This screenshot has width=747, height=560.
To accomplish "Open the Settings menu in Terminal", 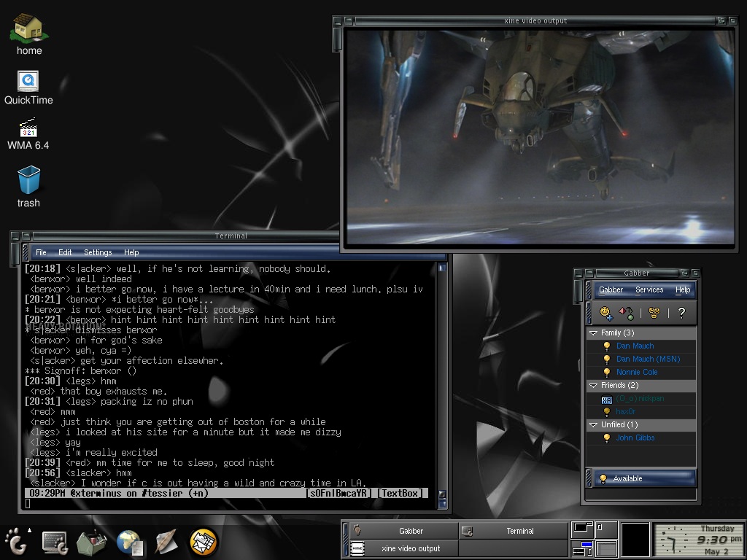I will coord(98,252).
